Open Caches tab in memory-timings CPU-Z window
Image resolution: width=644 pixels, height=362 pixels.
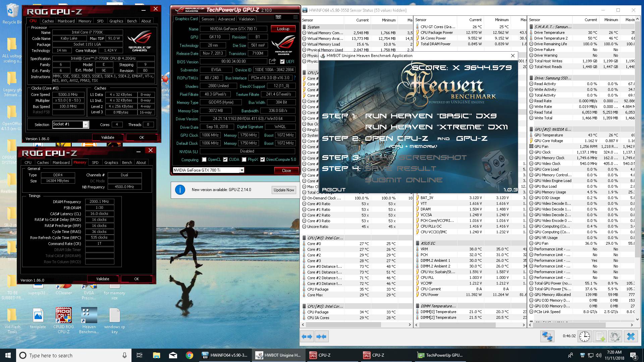point(43,163)
